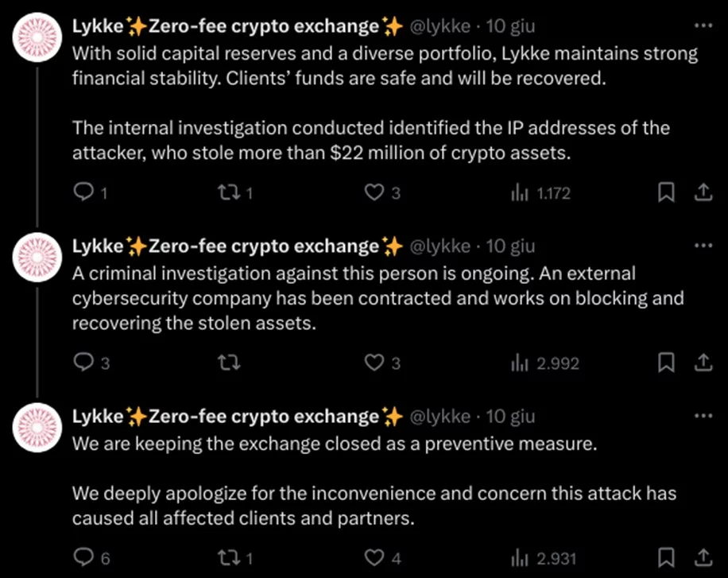Like the tweet about IP addresses
The height and width of the screenshot is (578, 728).
[374, 192]
